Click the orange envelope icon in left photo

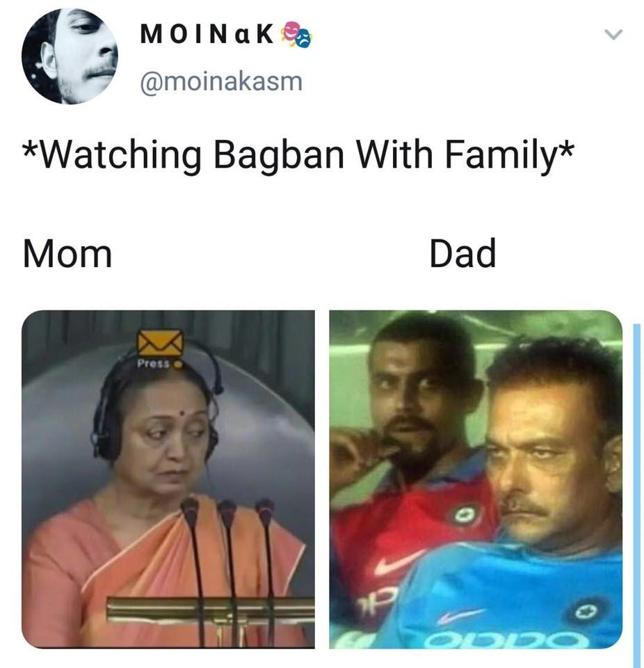160,343
